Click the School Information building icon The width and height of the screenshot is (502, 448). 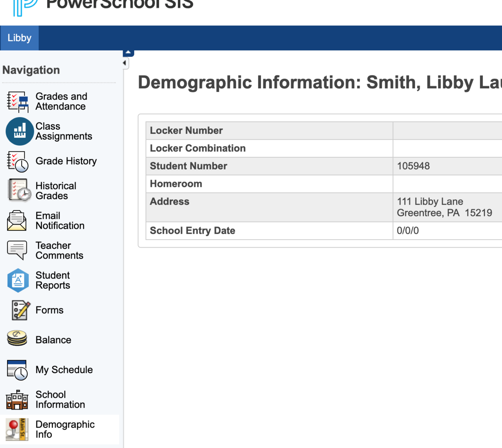[x=17, y=399]
